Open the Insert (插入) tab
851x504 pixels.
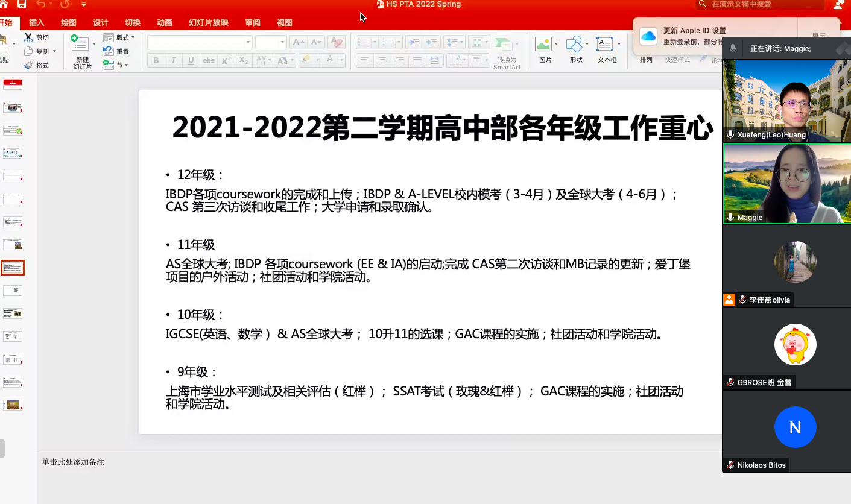click(x=37, y=22)
